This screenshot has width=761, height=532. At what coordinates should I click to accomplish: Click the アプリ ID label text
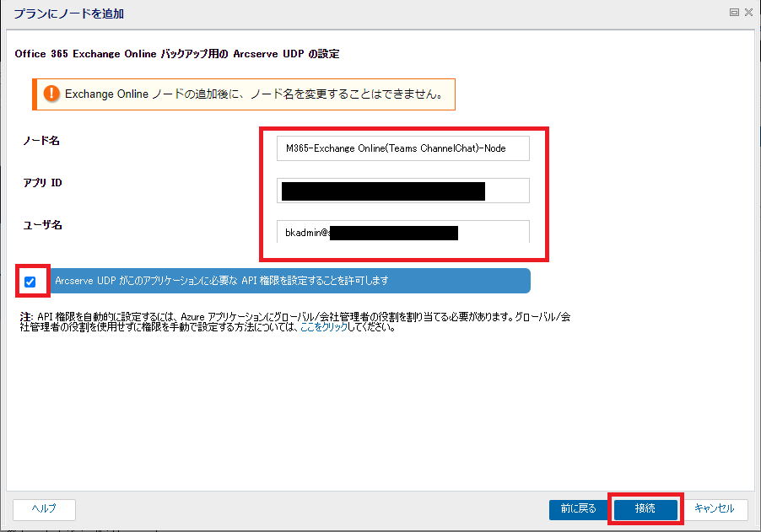[x=43, y=183]
